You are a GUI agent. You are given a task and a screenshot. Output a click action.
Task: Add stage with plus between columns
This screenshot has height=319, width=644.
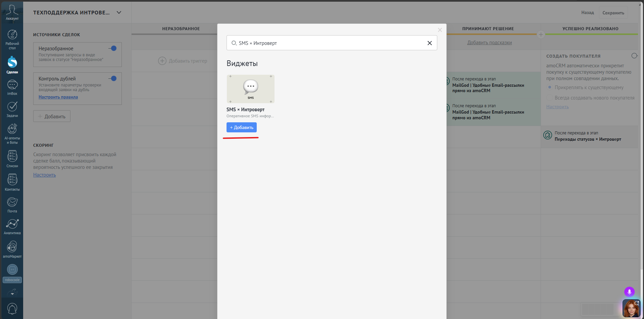point(541,35)
